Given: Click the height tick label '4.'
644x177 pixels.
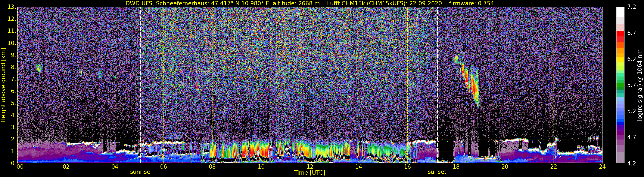Looking at the screenshot, I should pos(13,115).
